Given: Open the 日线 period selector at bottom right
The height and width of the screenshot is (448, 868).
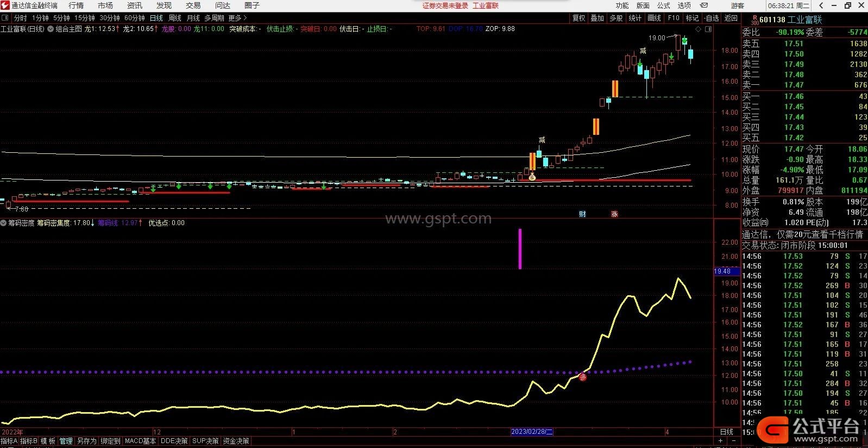Looking at the screenshot, I should (x=727, y=432).
